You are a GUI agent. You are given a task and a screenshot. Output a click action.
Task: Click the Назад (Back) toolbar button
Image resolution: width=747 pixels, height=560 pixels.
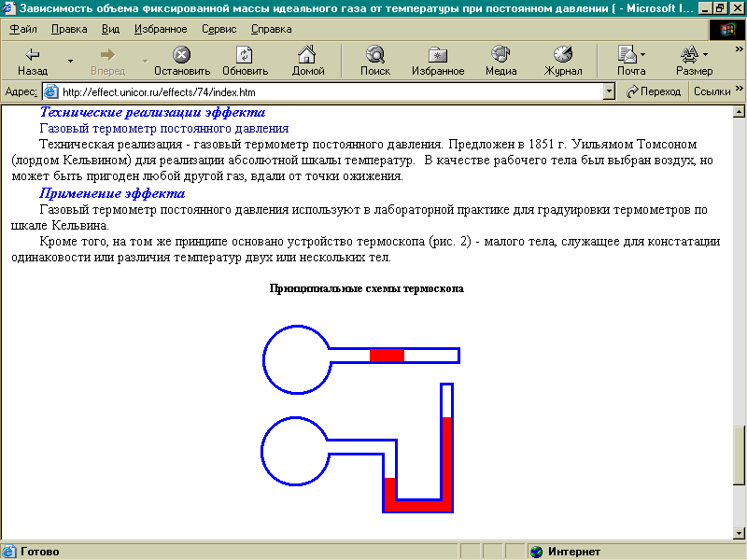[33, 61]
